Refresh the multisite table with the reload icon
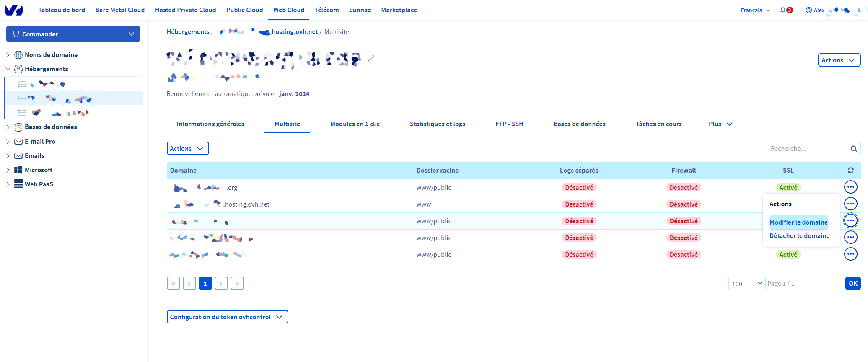 [x=850, y=171]
